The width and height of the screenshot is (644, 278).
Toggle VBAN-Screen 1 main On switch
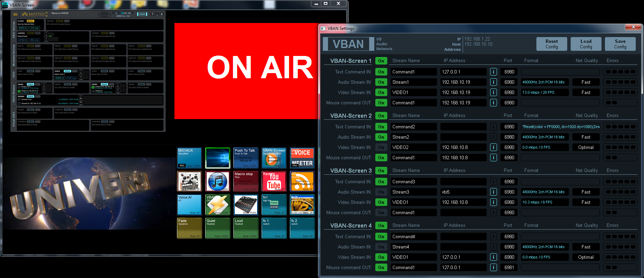(x=381, y=61)
